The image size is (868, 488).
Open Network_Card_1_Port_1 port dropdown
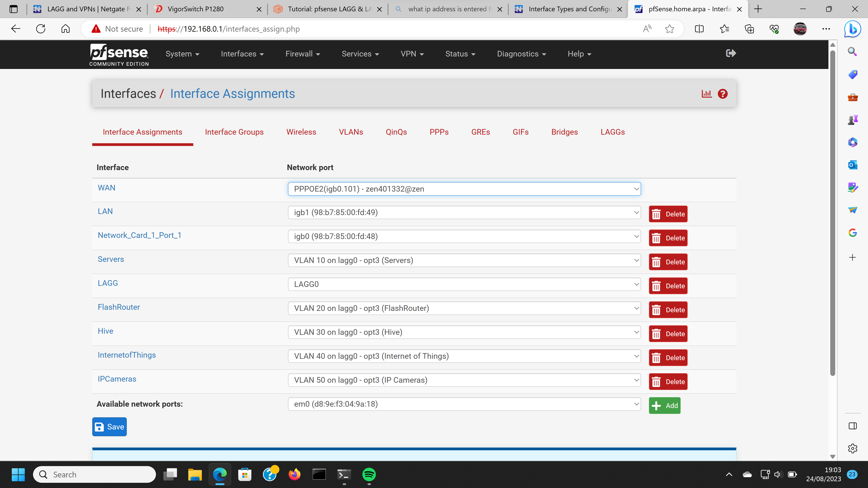coord(464,236)
